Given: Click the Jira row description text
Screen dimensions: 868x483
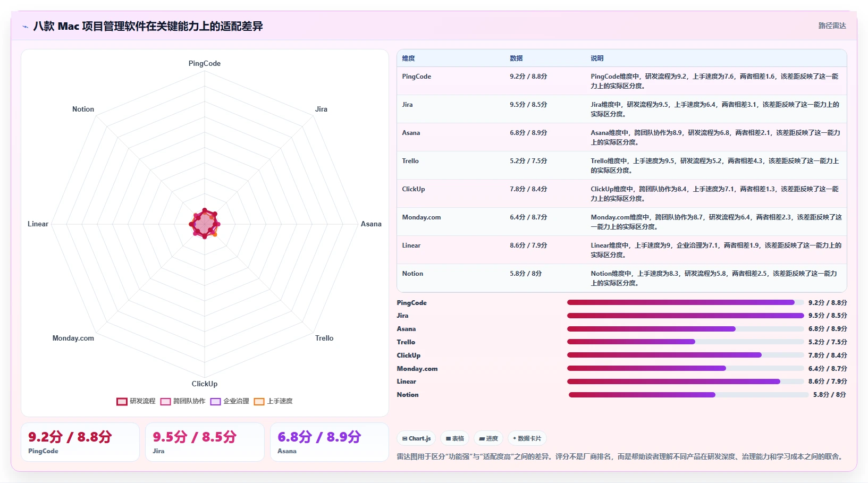Looking at the screenshot, I should tap(715, 109).
